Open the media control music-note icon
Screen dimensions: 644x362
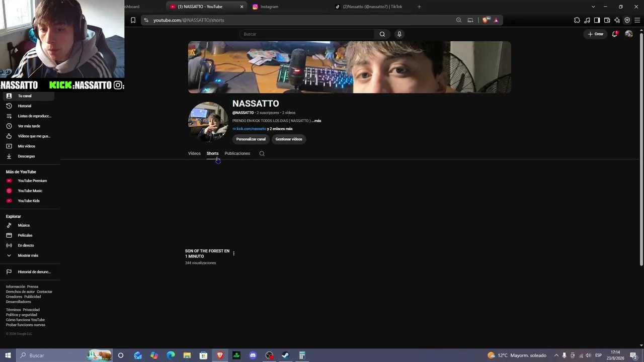pyautogui.click(x=587, y=20)
